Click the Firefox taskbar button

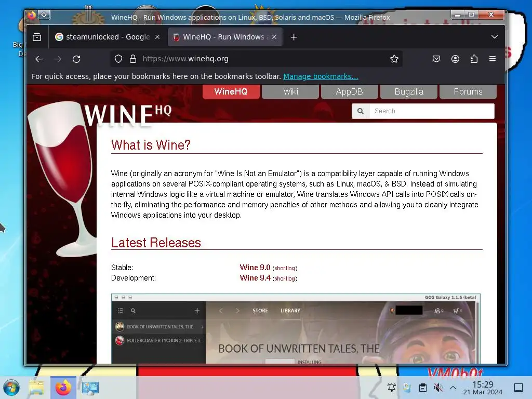coord(63,388)
